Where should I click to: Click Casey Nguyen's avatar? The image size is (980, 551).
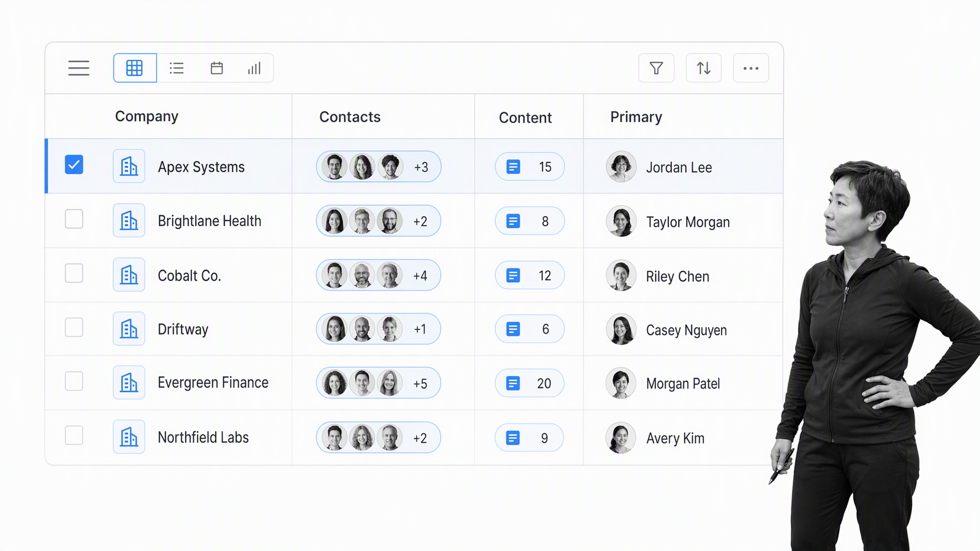coord(621,330)
